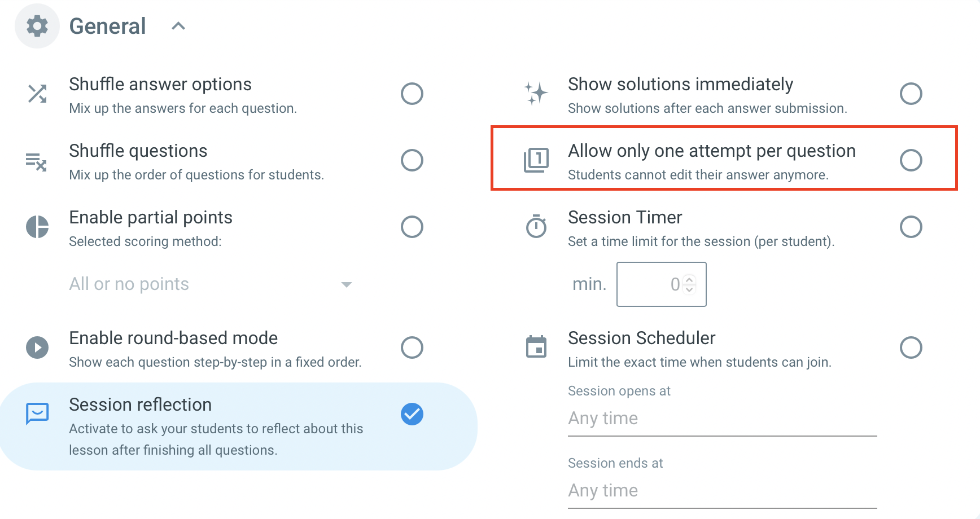Screen dimensions: 980x519
Task: Click the show solutions sparkle icon
Action: (536, 94)
